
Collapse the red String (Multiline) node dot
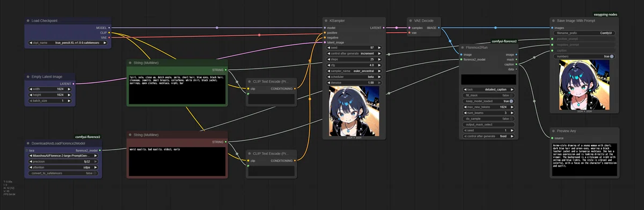tap(130, 134)
